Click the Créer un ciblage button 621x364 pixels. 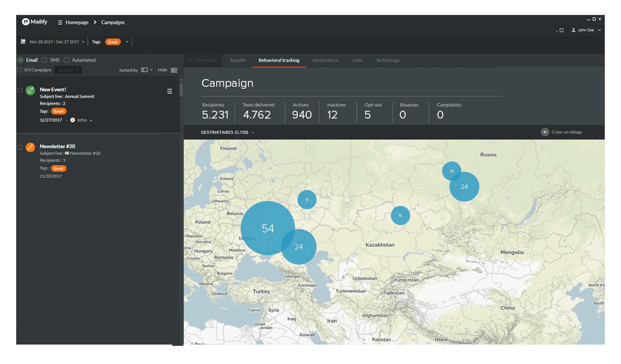[561, 132]
